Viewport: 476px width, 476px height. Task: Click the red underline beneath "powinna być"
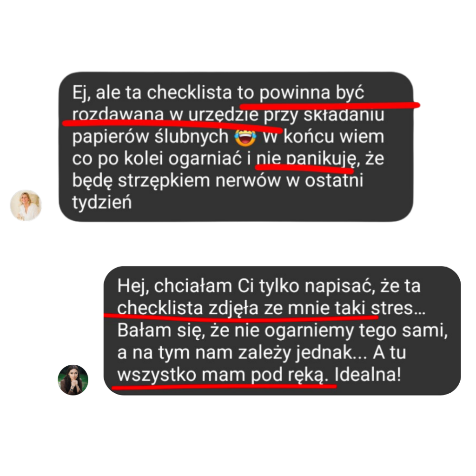[x=330, y=106]
